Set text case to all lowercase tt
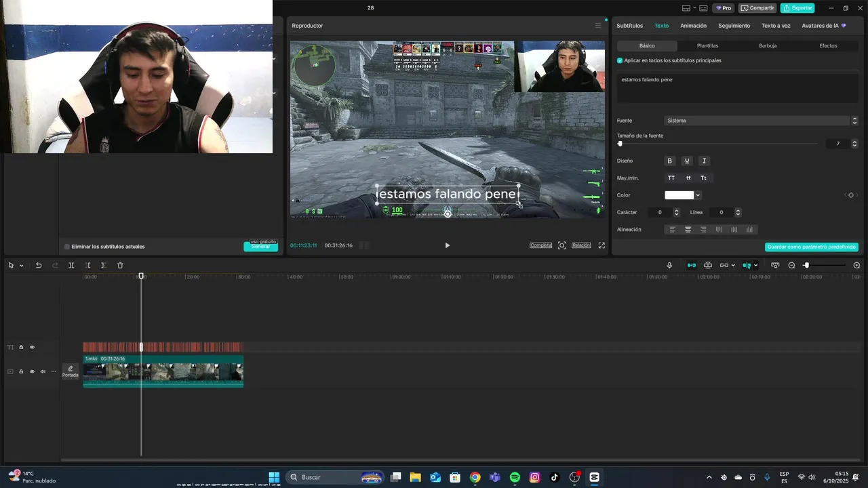868x488 pixels. click(688, 178)
